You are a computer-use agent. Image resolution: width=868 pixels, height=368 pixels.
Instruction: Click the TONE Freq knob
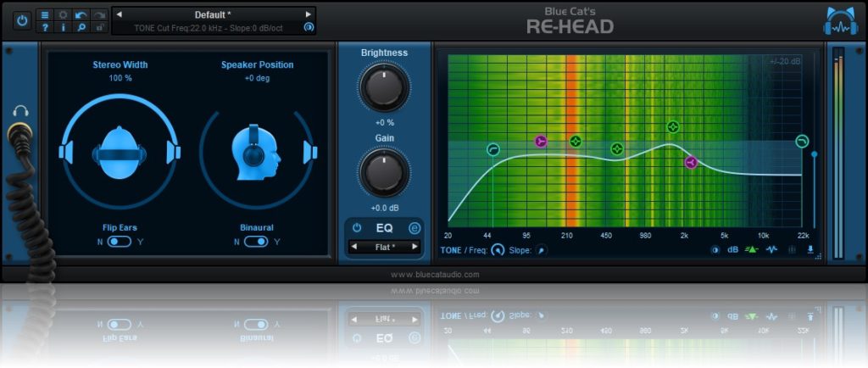point(498,250)
